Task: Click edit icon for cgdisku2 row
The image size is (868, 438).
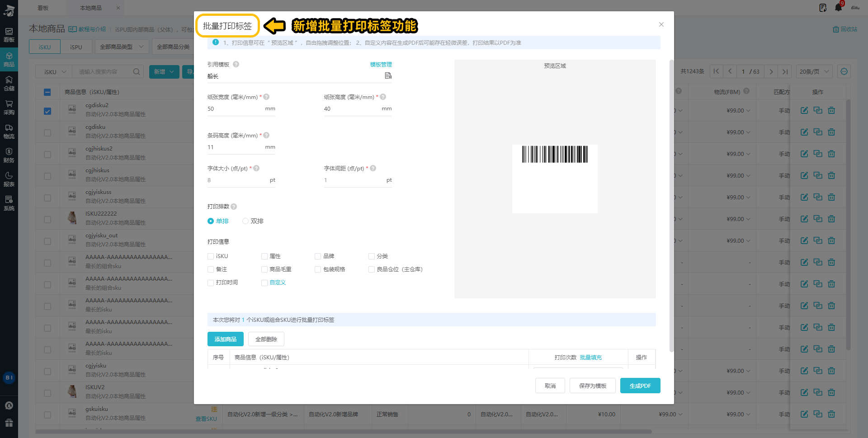Action: tap(804, 110)
